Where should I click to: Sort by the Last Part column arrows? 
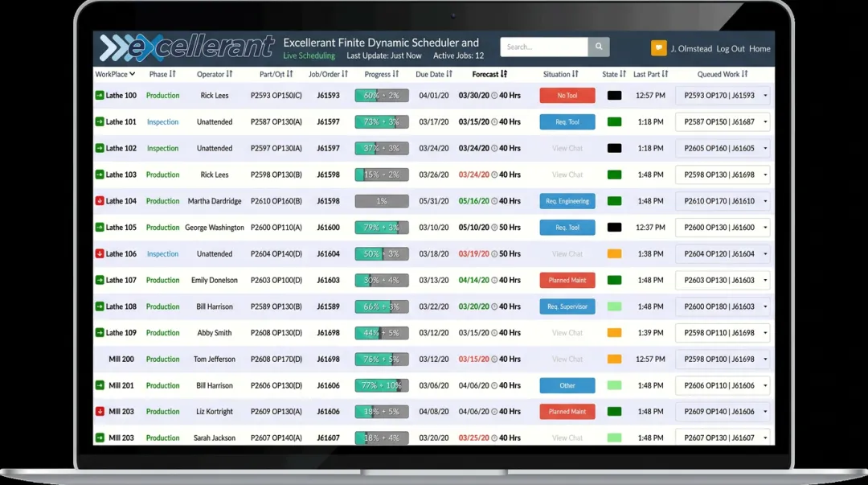click(665, 74)
